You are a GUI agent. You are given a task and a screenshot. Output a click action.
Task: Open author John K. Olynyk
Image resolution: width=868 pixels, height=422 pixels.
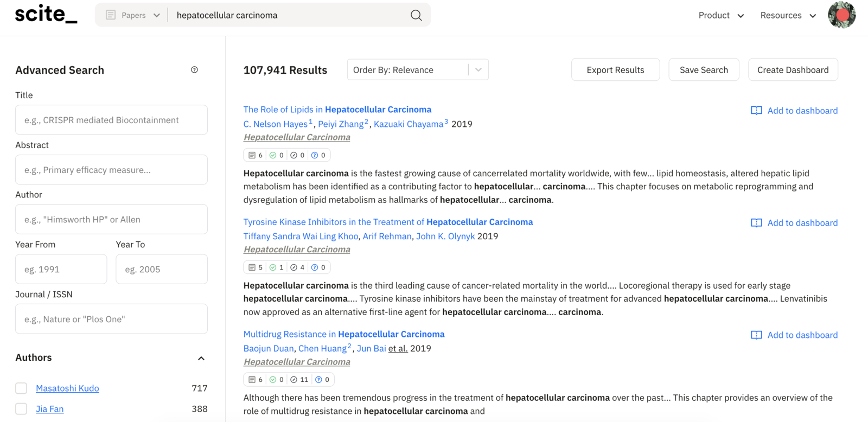click(445, 236)
